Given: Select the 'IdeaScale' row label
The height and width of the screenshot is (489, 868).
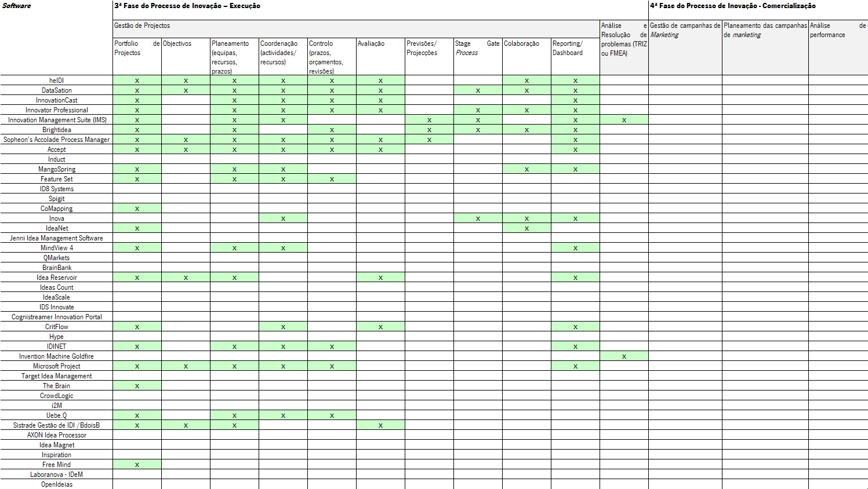Looking at the screenshot, I should 57,297.
